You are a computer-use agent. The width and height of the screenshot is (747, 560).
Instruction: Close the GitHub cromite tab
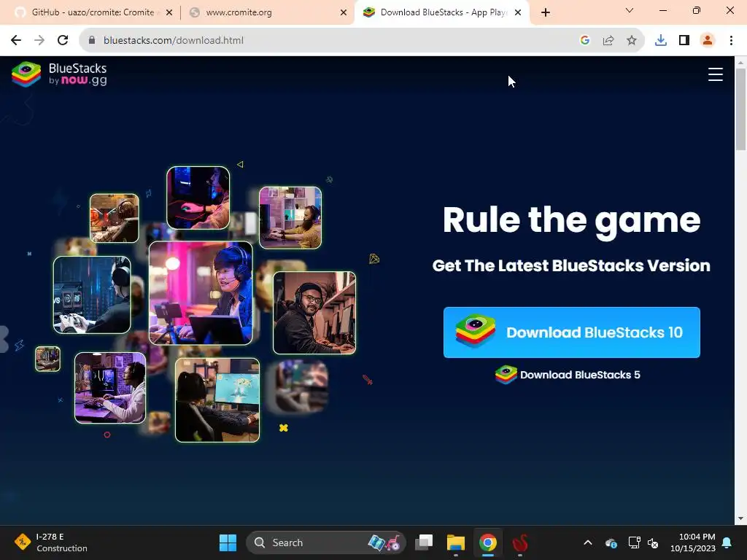point(169,12)
